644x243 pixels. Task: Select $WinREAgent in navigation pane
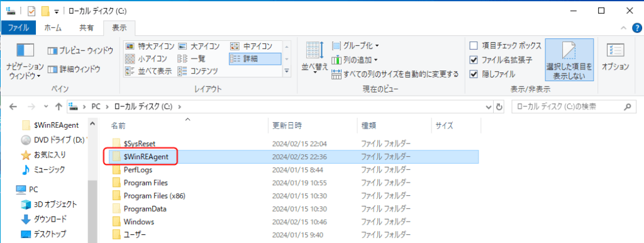tap(50, 125)
